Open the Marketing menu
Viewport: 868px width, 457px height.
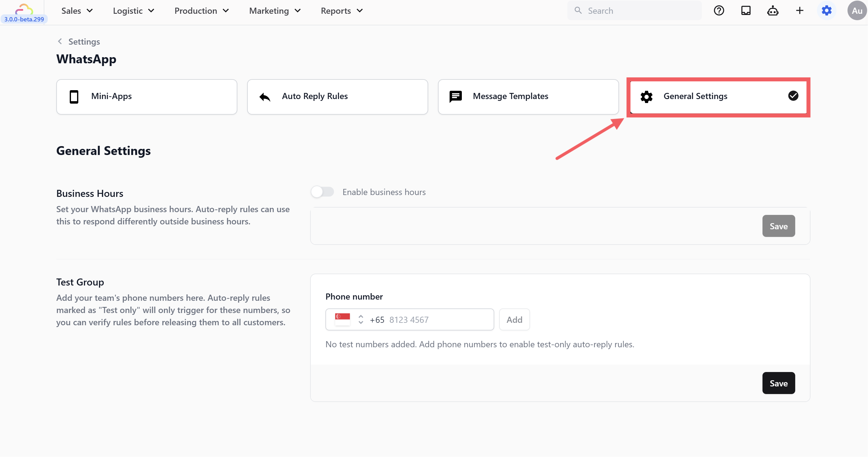[275, 11]
